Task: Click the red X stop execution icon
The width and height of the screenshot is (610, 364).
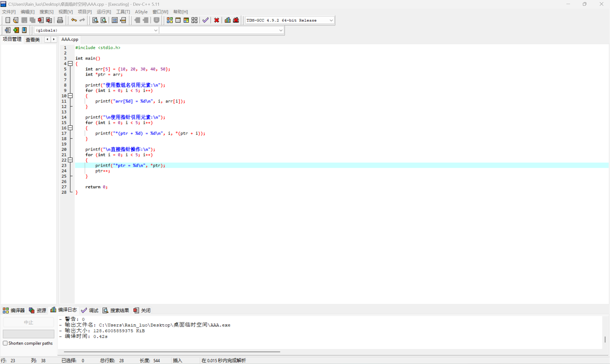Action: 217,20
